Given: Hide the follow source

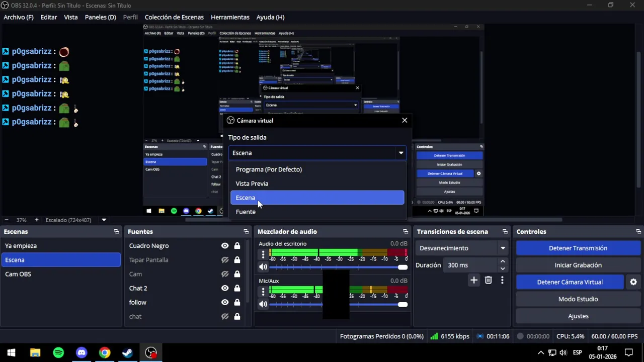Looking at the screenshot, I should 225,302.
